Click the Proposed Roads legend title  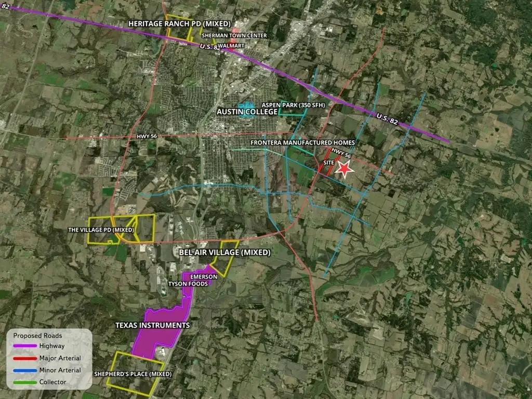click(x=34, y=336)
